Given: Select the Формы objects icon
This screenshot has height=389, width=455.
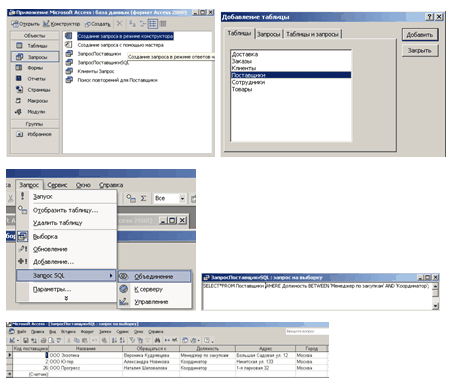Looking at the screenshot, I should (19, 68).
